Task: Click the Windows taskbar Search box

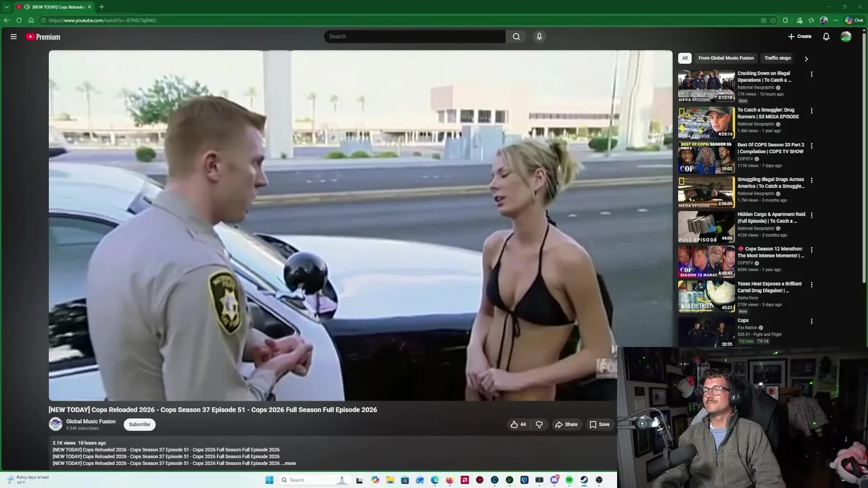Action: (315, 480)
